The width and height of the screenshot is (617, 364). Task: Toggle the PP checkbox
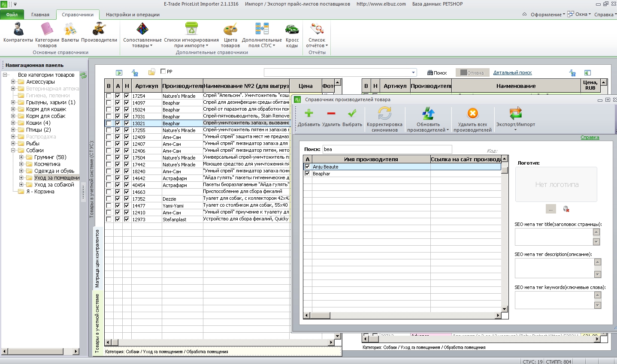163,71
